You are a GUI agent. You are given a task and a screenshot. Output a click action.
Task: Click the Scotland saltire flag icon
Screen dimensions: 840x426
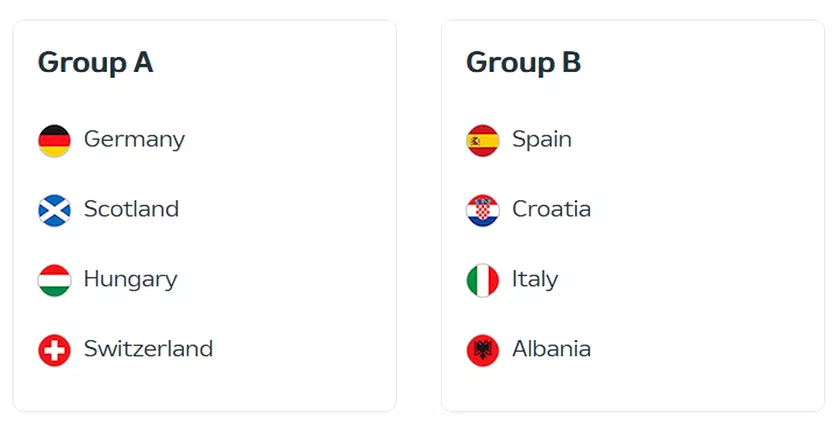(x=54, y=211)
